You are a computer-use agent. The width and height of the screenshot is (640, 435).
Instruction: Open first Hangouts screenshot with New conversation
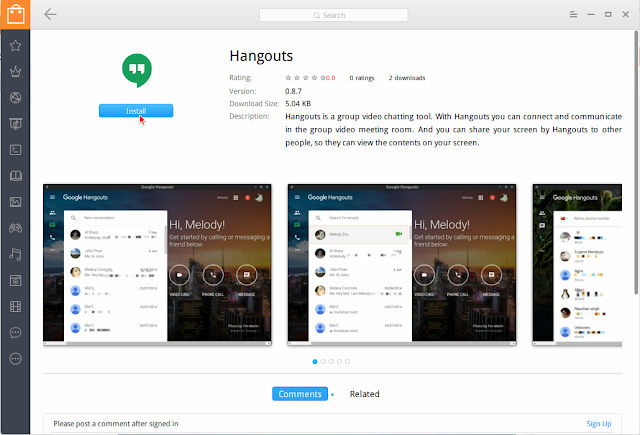[x=157, y=265]
